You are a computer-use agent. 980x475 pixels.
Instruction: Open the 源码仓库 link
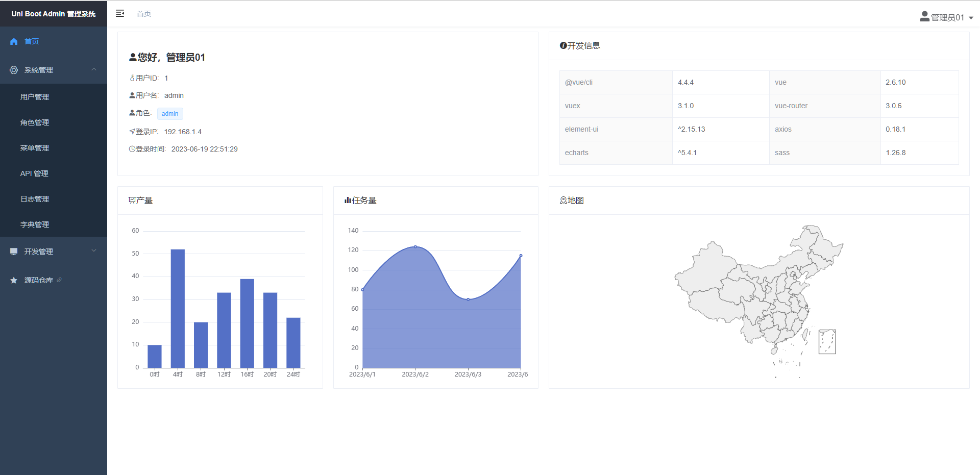tap(39, 280)
